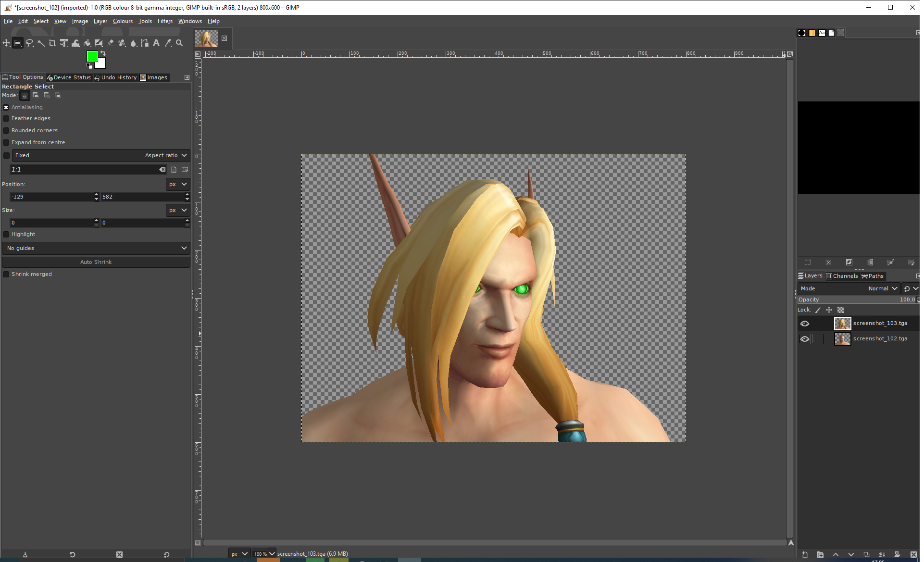Enable Feather edges option
Viewport: 924px width, 562px height.
point(6,119)
